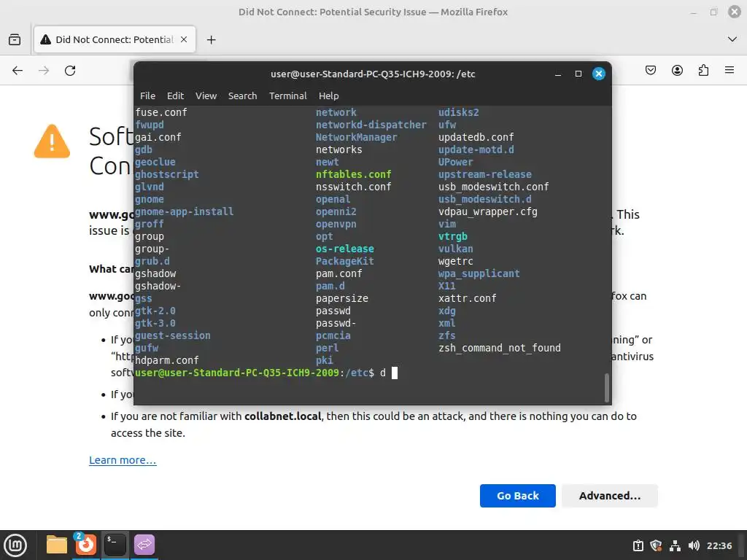Image resolution: width=747 pixels, height=560 pixels.
Task: Expand the Firefox list all tabs chevron
Action: pos(732,39)
